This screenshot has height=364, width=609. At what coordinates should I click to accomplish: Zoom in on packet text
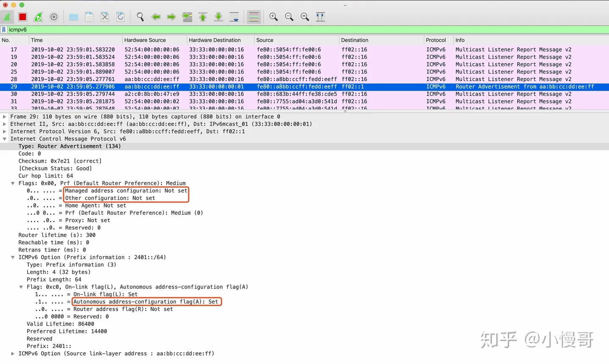coord(274,17)
